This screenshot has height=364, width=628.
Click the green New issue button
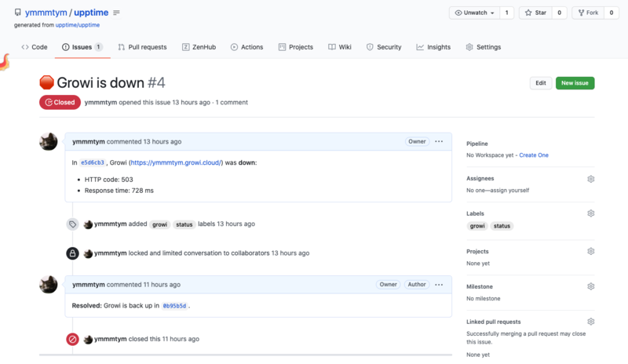[x=575, y=83]
